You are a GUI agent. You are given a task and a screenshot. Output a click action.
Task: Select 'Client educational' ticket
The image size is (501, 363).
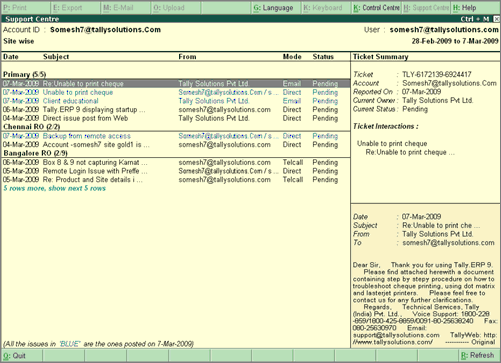176,101
